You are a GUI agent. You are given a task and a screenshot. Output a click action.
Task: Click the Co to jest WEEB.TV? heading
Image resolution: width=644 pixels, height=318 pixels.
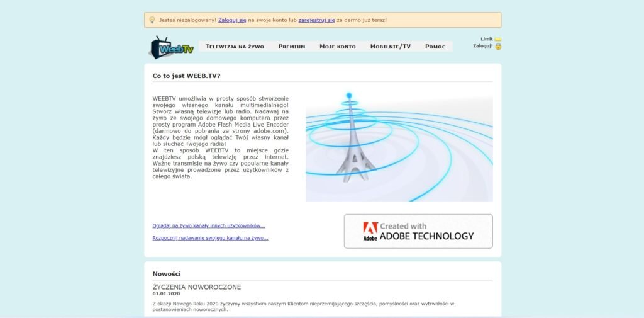click(186, 76)
